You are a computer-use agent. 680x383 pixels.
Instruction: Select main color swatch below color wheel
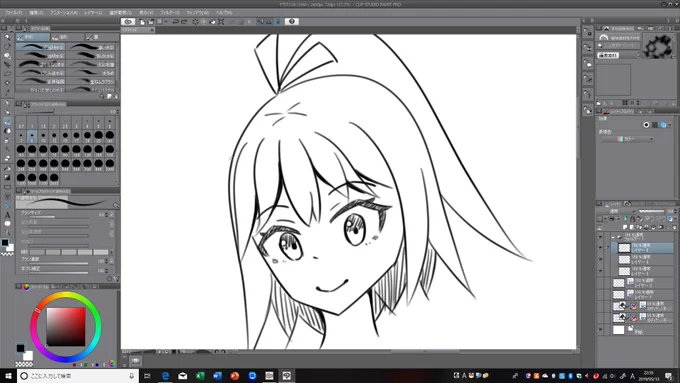(20, 348)
